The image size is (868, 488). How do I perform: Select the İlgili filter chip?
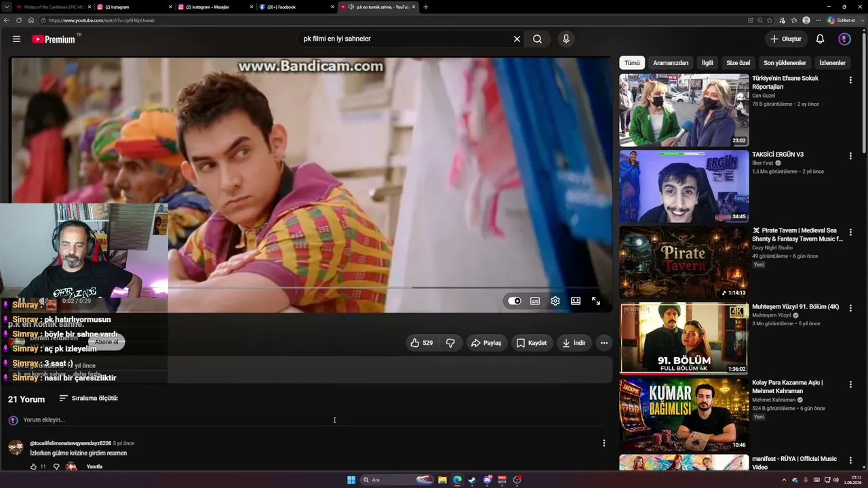[707, 63]
